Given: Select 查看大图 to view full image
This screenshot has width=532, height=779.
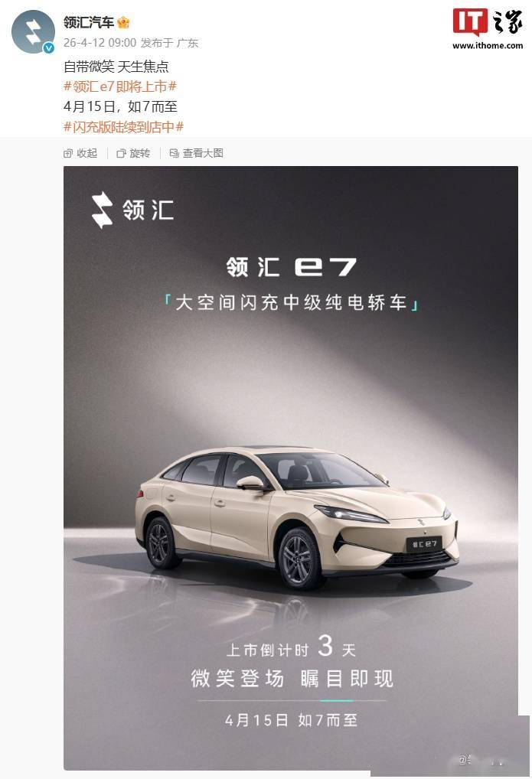Looking at the screenshot, I should (x=203, y=154).
